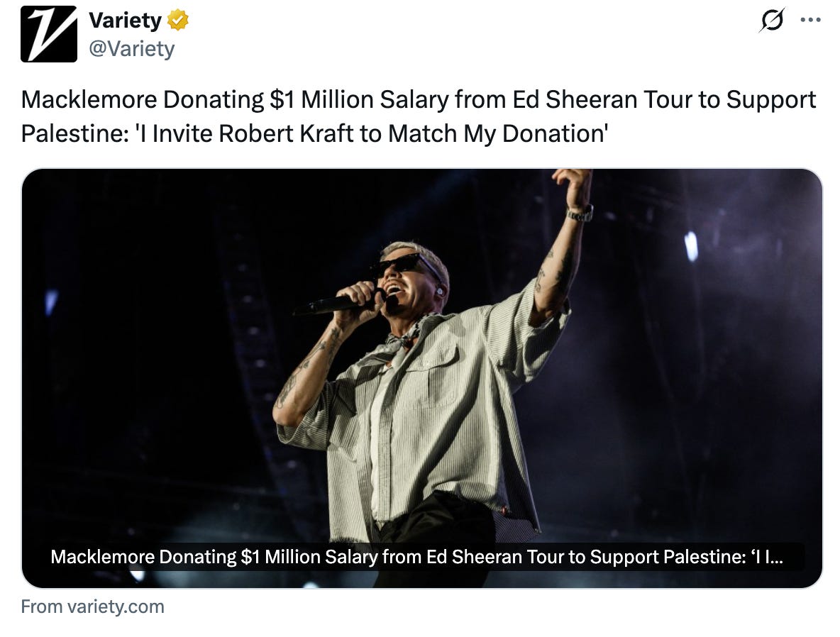This screenshot has height=637, width=840.
Task: Open the @Variety handle link
Action: tap(132, 49)
